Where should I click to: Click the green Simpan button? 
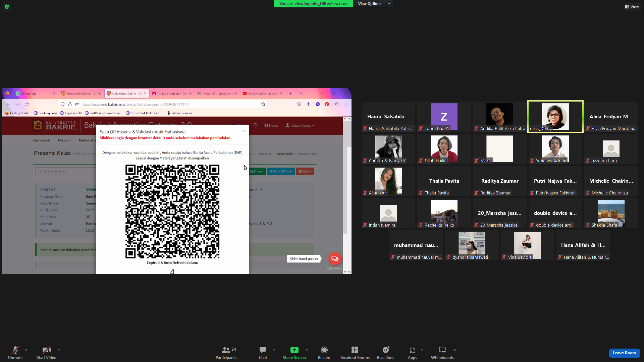tap(257, 171)
